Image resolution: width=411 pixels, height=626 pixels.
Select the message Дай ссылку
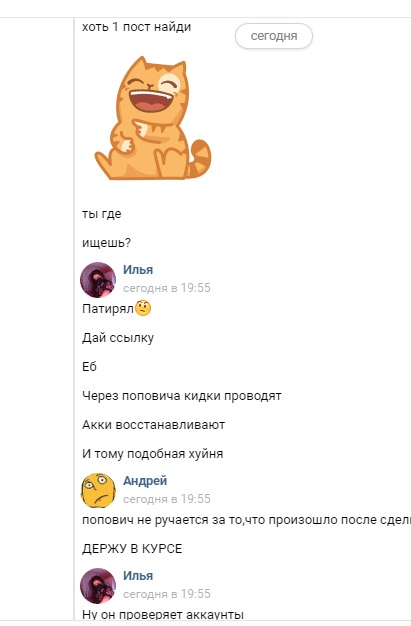coord(118,338)
